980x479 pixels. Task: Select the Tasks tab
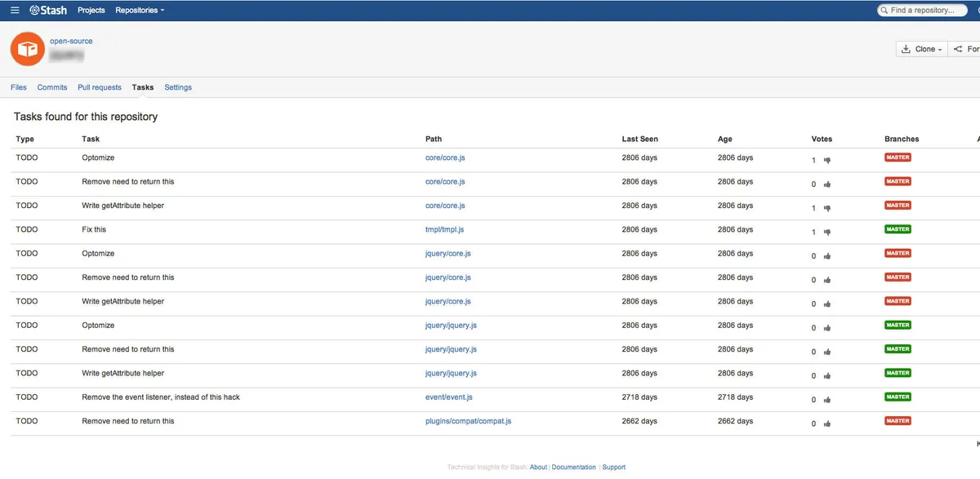[x=143, y=87]
